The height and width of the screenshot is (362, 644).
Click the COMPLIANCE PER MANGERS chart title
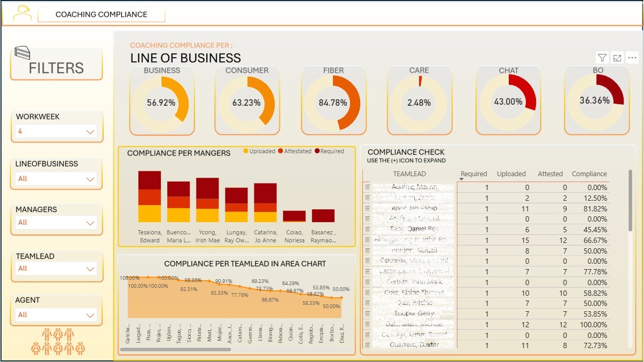pos(179,153)
